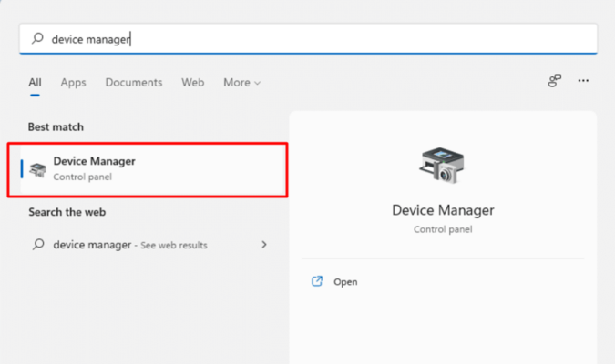Image resolution: width=615 pixels, height=364 pixels.
Task: Switch to the Web tab
Action: click(192, 82)
